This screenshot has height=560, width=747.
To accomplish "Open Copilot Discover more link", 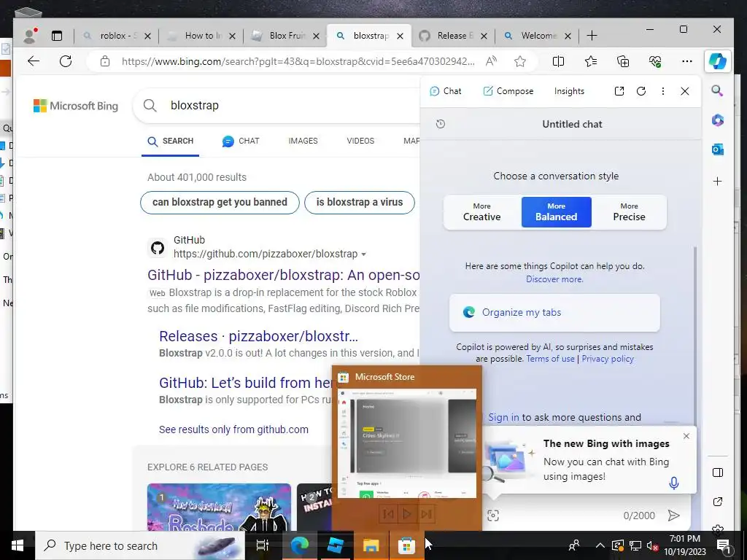I will pos(554,279).
